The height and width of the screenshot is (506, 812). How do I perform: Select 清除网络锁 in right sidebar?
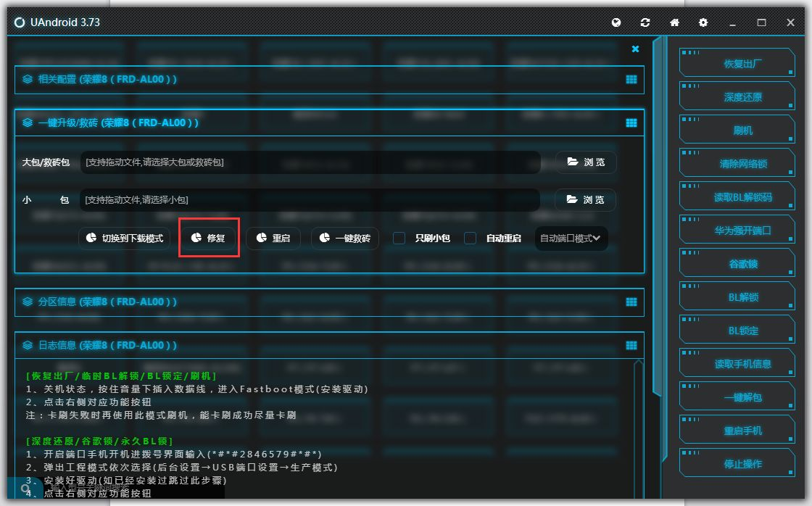(x=737, y=163)
